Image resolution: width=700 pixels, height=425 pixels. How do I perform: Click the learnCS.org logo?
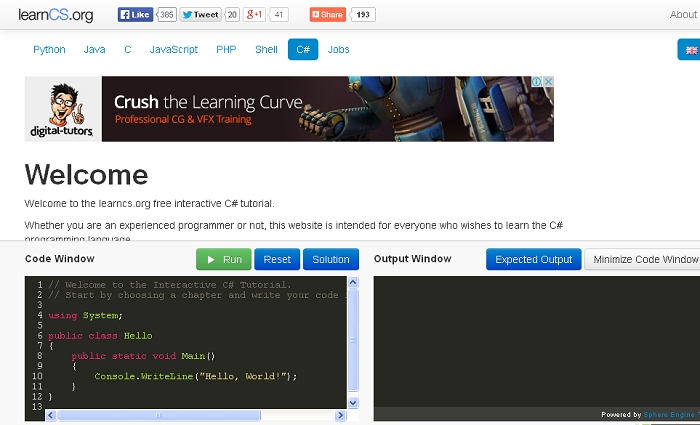pos(56,15)
